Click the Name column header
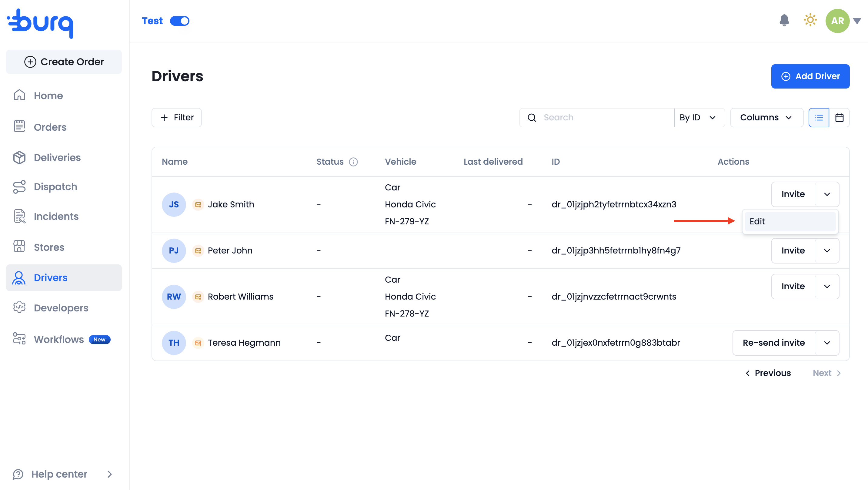The image size is (868, 490). pyautogui.click(x=175, y=162)
